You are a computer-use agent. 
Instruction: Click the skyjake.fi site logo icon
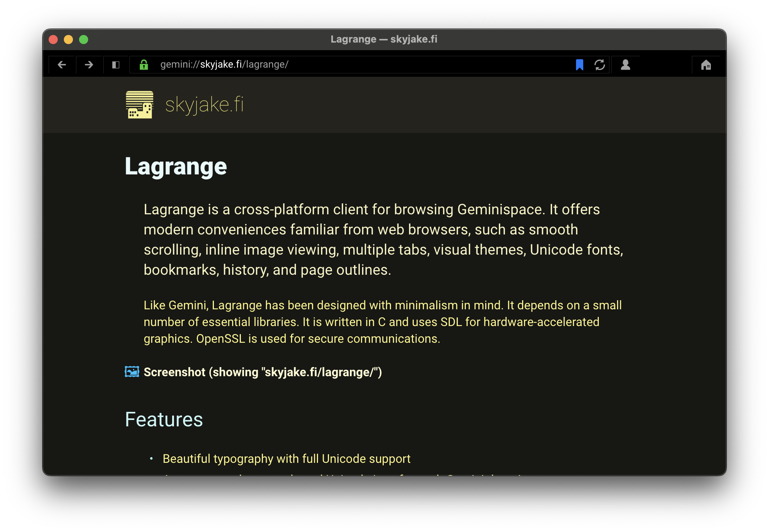139,105
